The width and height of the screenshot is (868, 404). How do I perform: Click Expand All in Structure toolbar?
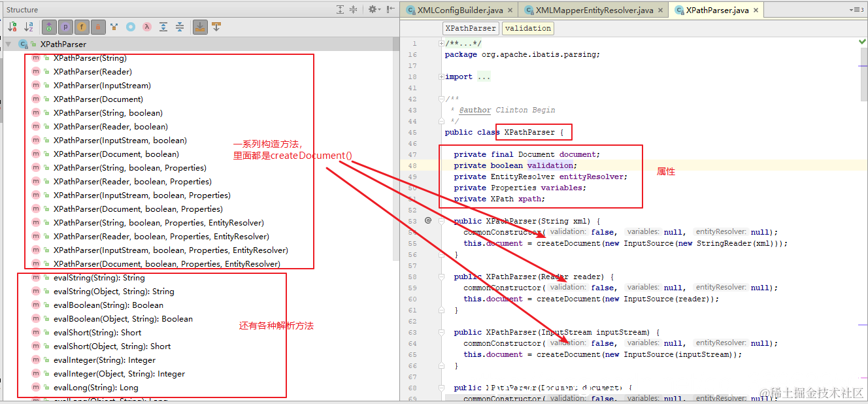[163, 27]
